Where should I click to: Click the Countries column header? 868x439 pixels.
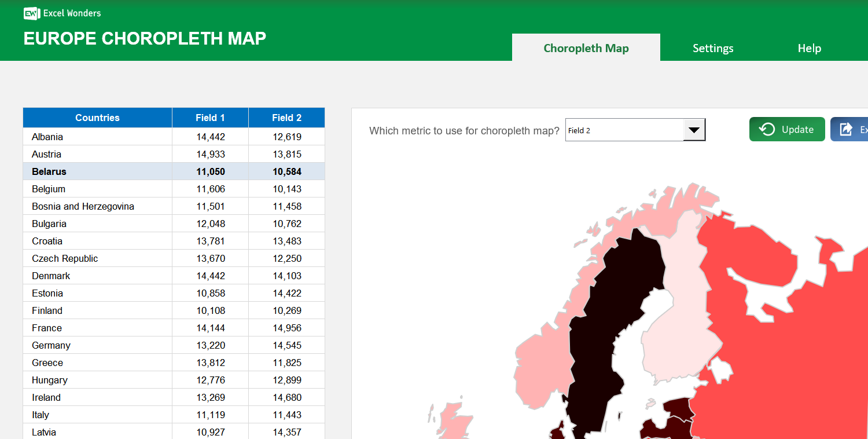pyautogui.click(x=97, y=118)
